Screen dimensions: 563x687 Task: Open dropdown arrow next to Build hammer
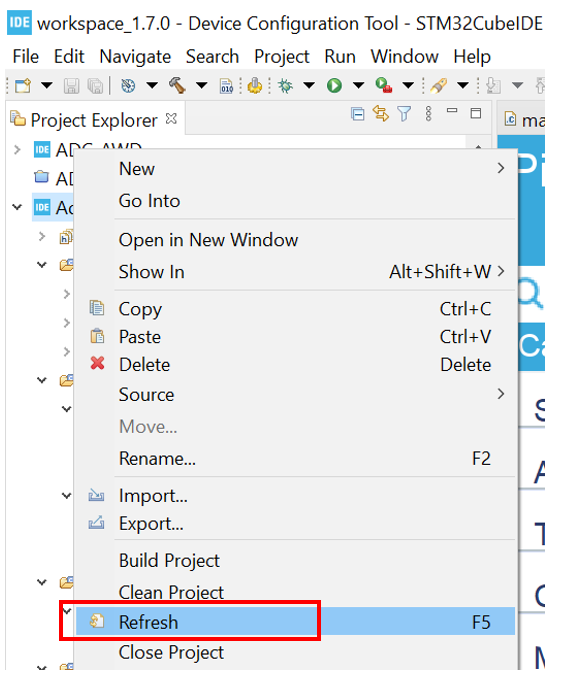point(202,85)
